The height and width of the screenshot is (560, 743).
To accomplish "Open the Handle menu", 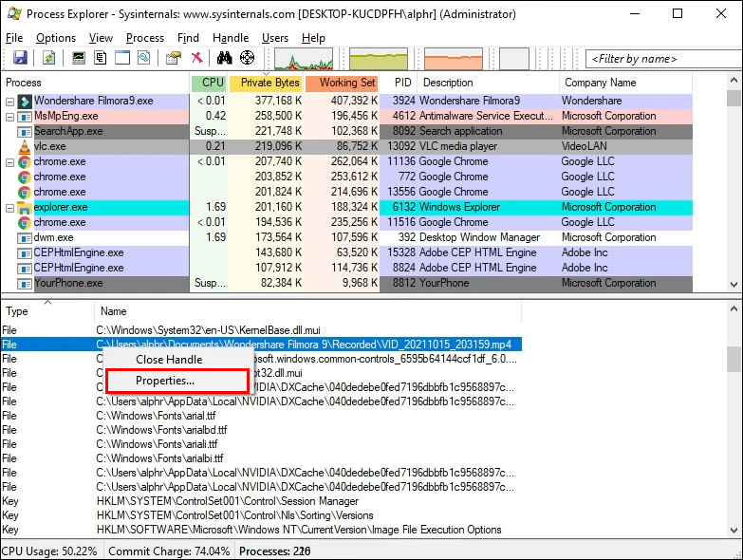I will (231, 38).
